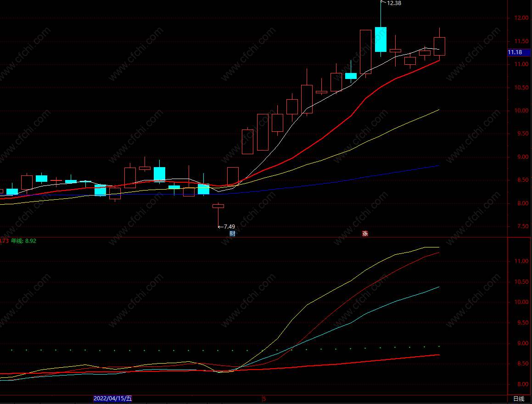Select the 2022/04/15/五 date label
Image resolution: width=532 pixels, height=404 pixels.
[x=112, y=398]
